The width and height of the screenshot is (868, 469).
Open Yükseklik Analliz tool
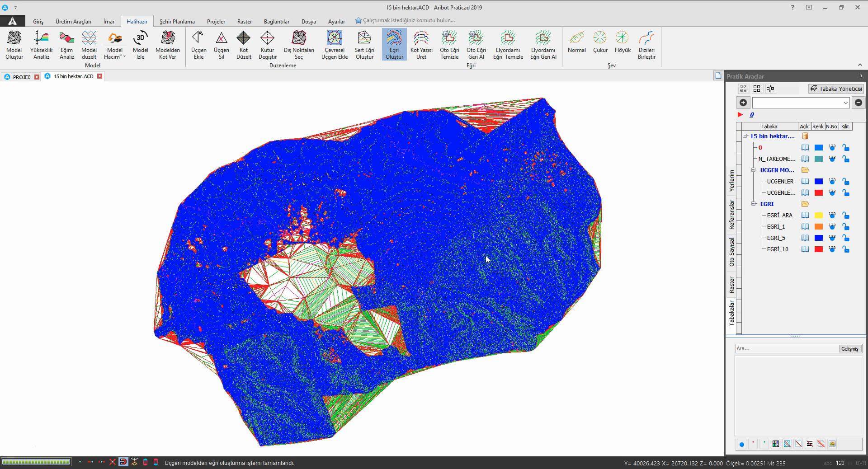41,45
